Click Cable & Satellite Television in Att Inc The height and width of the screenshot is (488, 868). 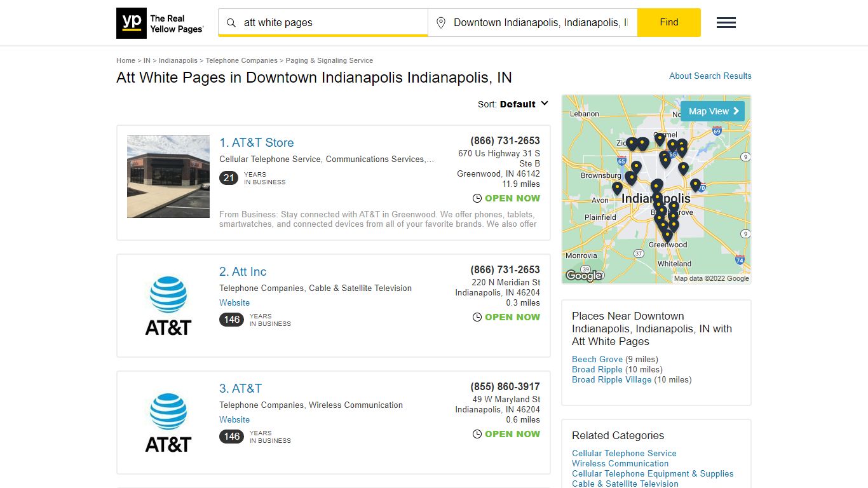click(360, 288)
